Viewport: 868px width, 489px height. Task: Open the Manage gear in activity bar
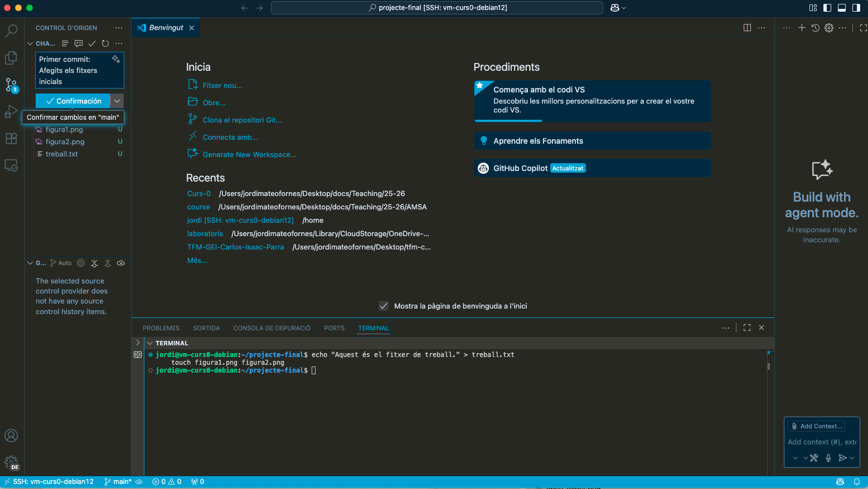11,462
